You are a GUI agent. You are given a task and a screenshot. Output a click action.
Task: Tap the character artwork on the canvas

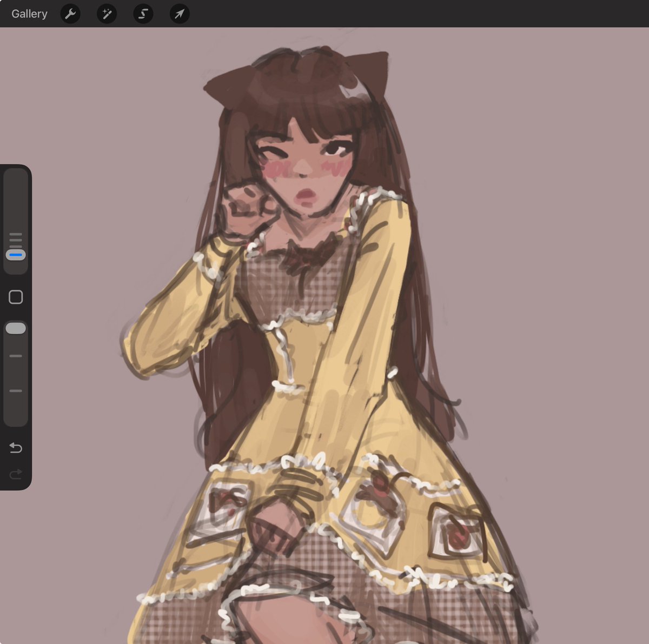point(308,270)
